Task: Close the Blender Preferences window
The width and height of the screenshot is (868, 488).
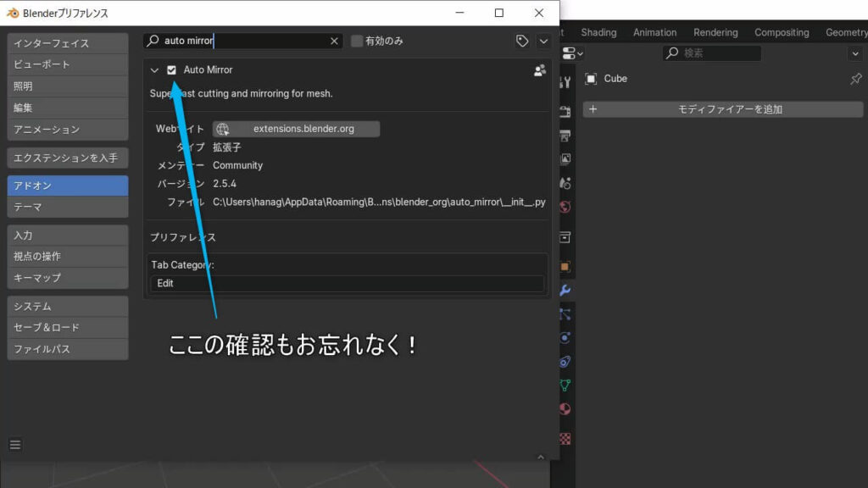Action: (538, 13)
